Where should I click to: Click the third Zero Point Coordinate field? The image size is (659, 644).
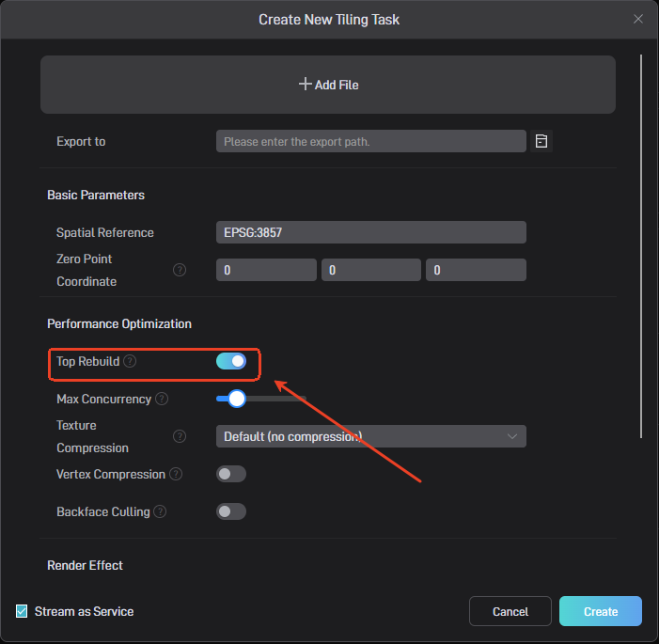(x=476, y=270)
